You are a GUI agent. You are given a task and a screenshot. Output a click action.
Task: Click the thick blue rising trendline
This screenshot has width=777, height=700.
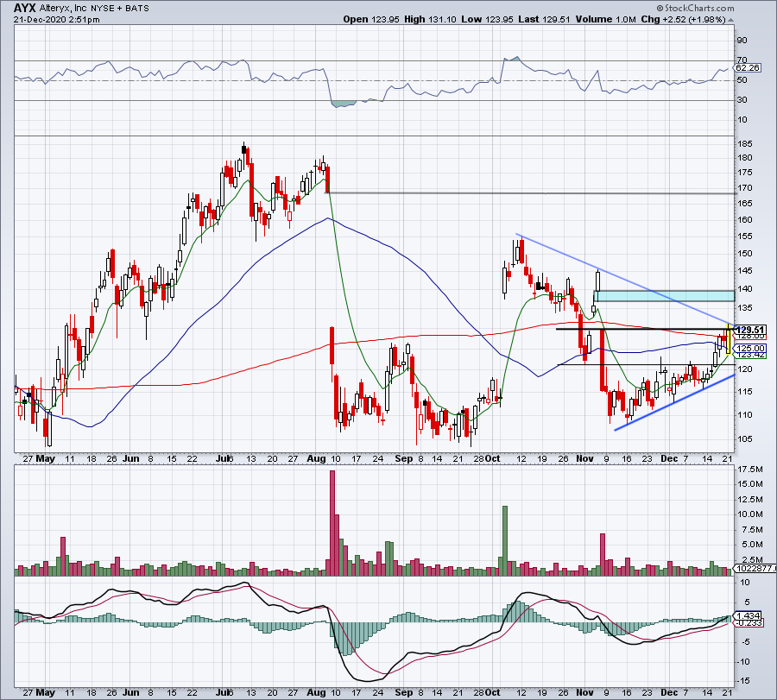(x=674, y=403)
